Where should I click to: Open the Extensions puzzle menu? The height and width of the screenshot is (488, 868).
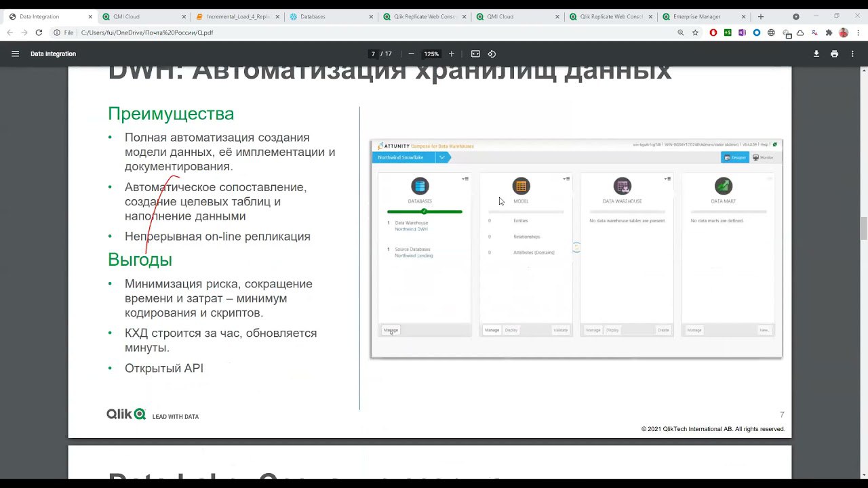(x=829, y=33)
